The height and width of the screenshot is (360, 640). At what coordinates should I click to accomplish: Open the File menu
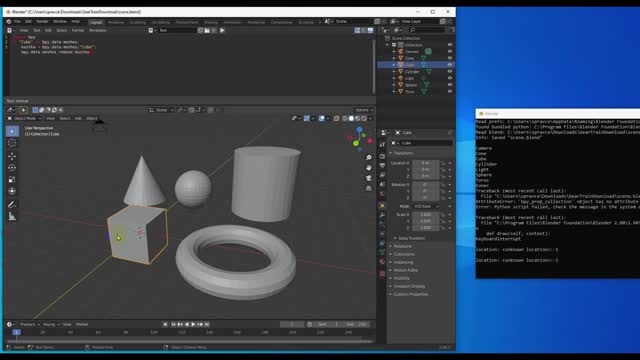[17, 22]
